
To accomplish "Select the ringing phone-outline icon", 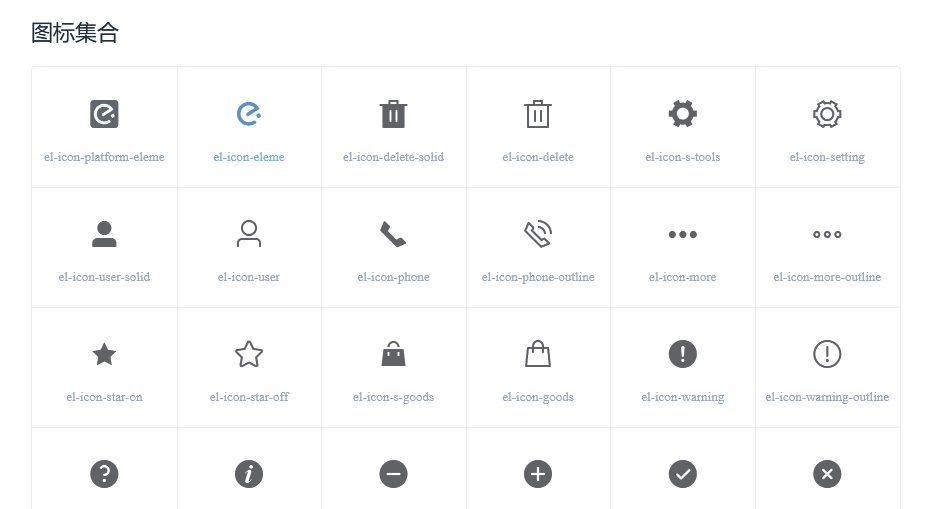I will point(538,234).
